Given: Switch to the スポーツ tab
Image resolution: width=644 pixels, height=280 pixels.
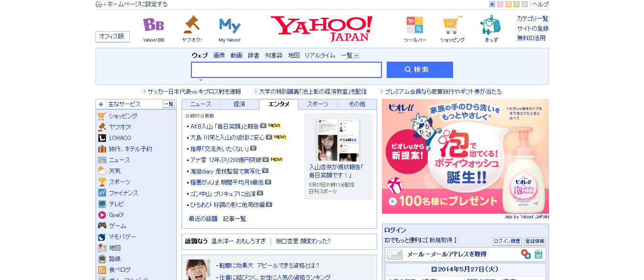Looking at the screenshot, I should coord(317,104).
